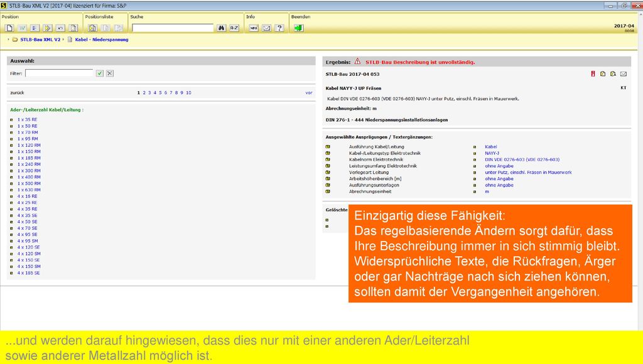Click the copy-with-A icon in Ergebnis panel
This screenshot has height=364, width=643.
613,74
